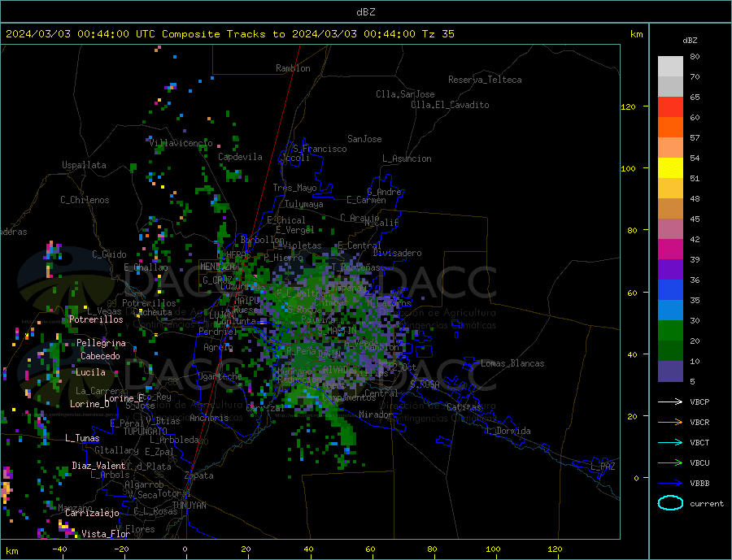Click the 'MENDOZA' city label
The width and height of the screenshot is (732, 560).
pos(217,267)
